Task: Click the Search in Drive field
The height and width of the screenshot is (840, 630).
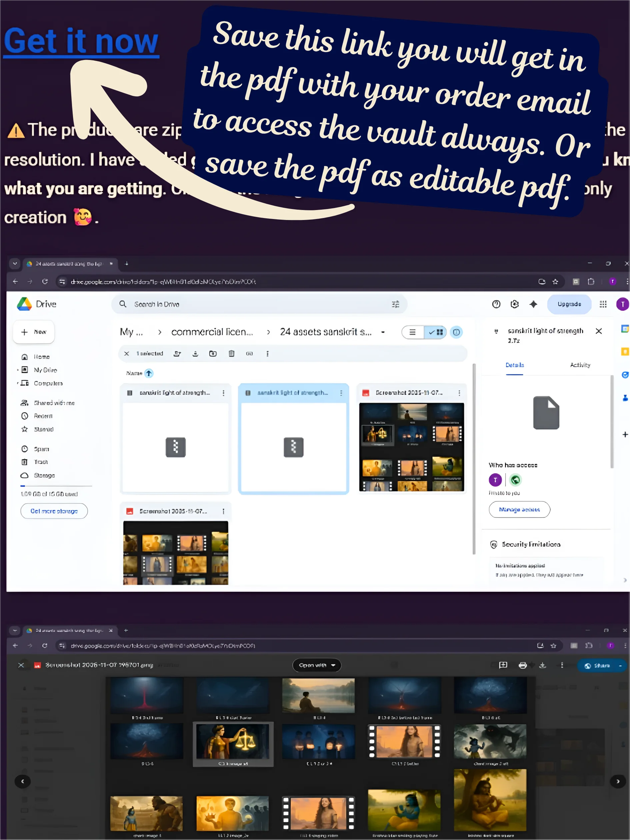Action: (259, 304)
